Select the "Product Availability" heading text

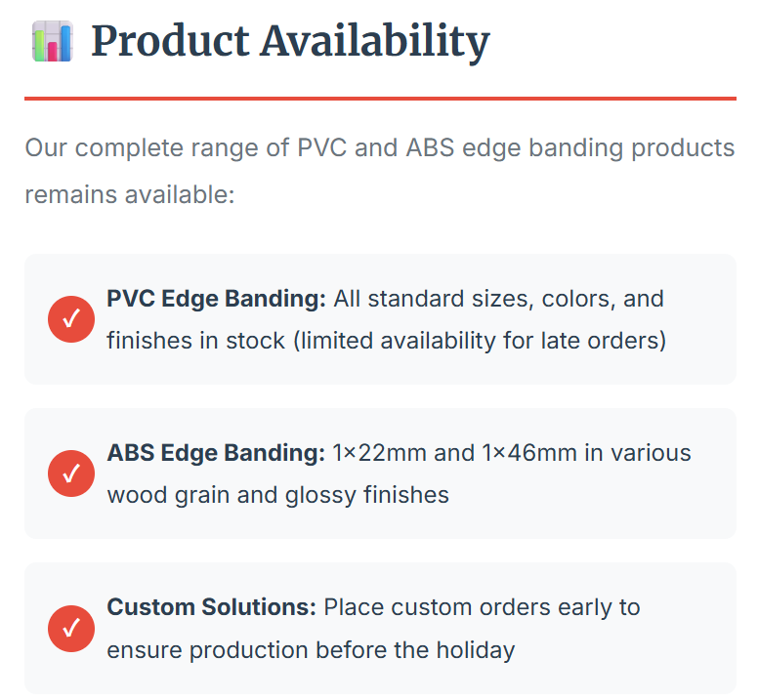290,42
